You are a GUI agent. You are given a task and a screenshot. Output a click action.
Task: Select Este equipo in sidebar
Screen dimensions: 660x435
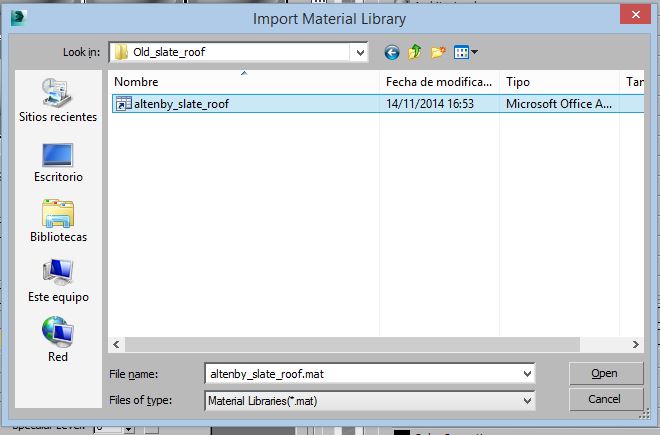[x=58, y=281]
